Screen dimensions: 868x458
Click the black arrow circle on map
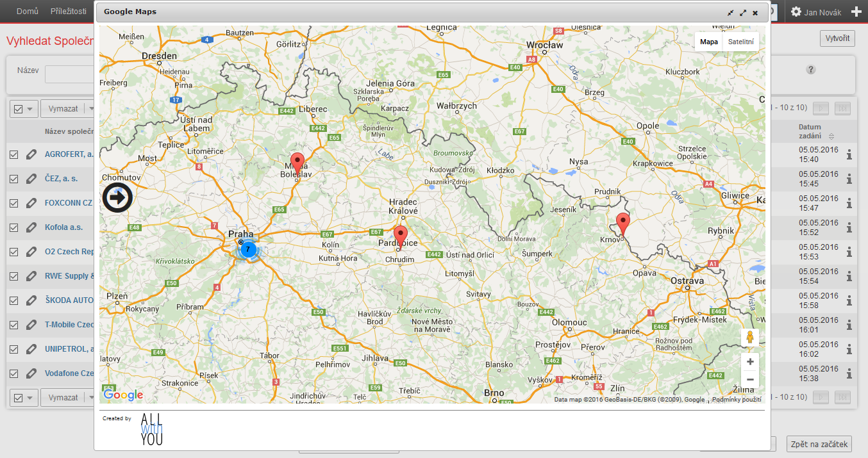117,198
